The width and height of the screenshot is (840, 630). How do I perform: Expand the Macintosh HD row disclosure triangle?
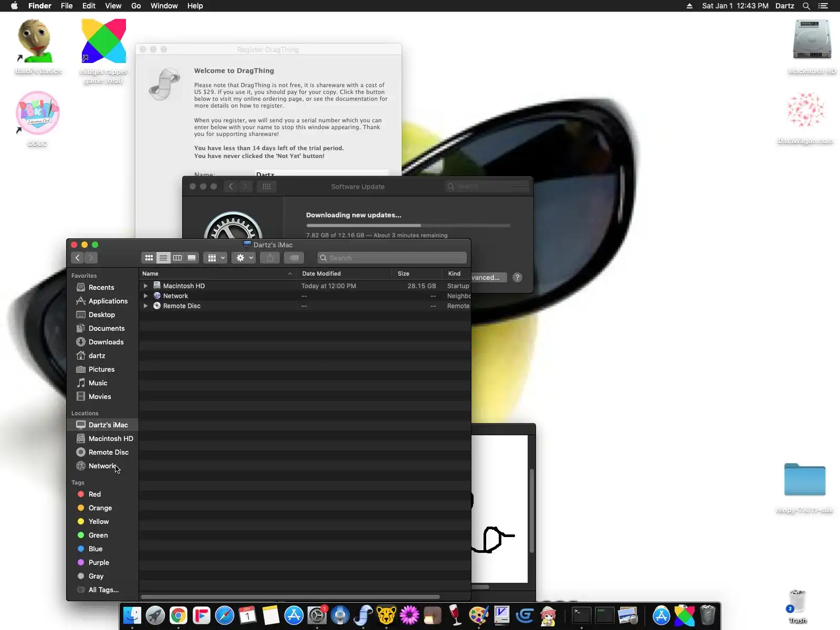click(x=145, y=286)
